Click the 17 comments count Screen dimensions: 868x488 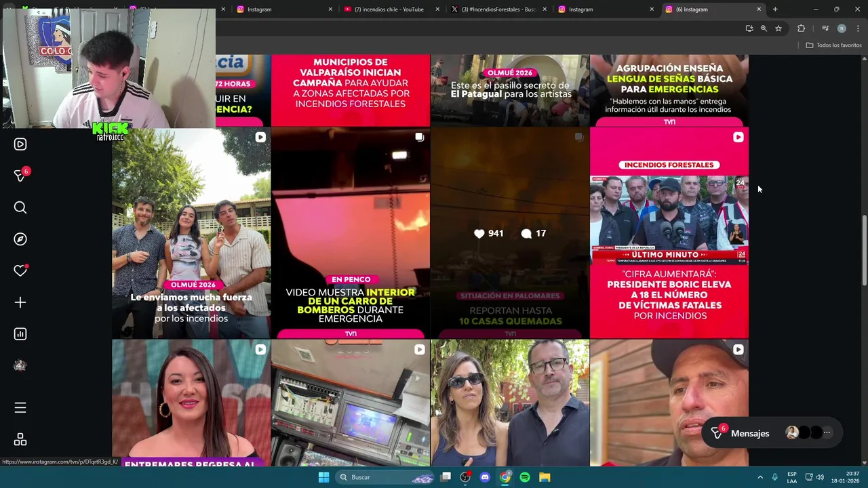click(x=534, y=233)
